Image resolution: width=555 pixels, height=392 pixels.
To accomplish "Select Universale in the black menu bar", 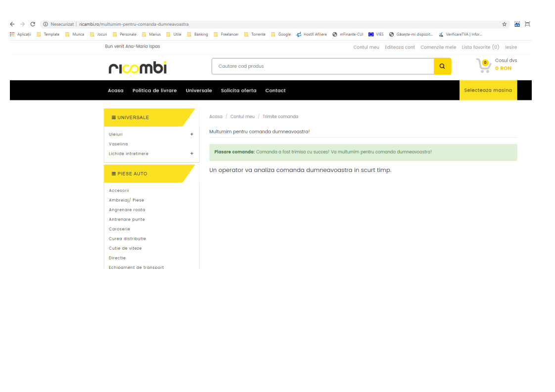I will [199, 90].
